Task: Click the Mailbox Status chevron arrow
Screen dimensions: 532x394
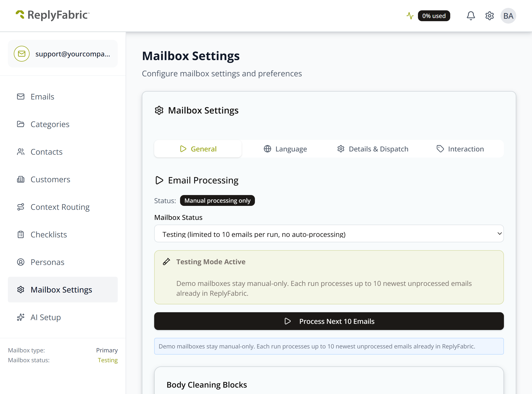Action: point(499,233)
